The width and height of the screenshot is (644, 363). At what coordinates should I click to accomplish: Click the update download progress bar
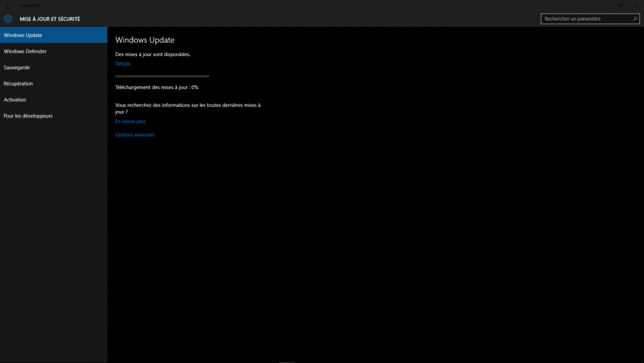(x=162, y=76)
